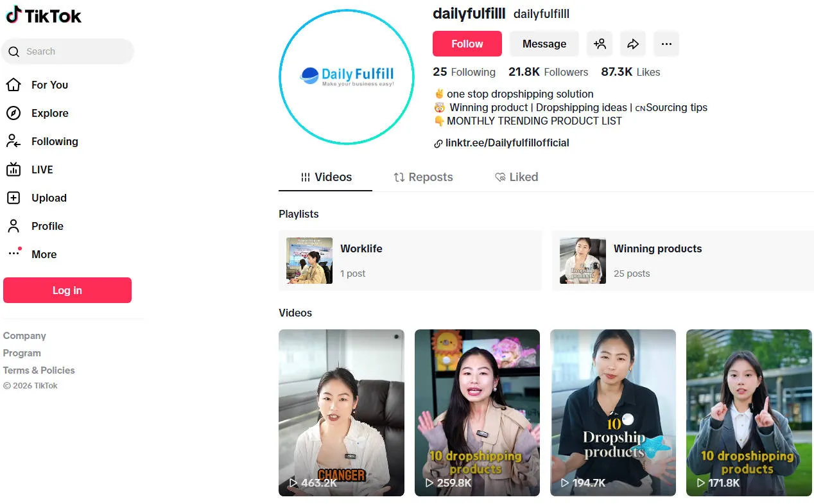Share the dailyfulfilll profile
Viewport: 814px width, 504px height.
click(633, 44)
